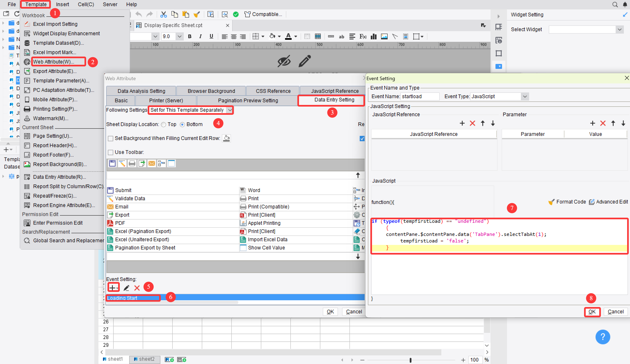Screen dimensions: 630x364
Task: Adjust the zoom slider at the bottom
Action: pos(411,360)
